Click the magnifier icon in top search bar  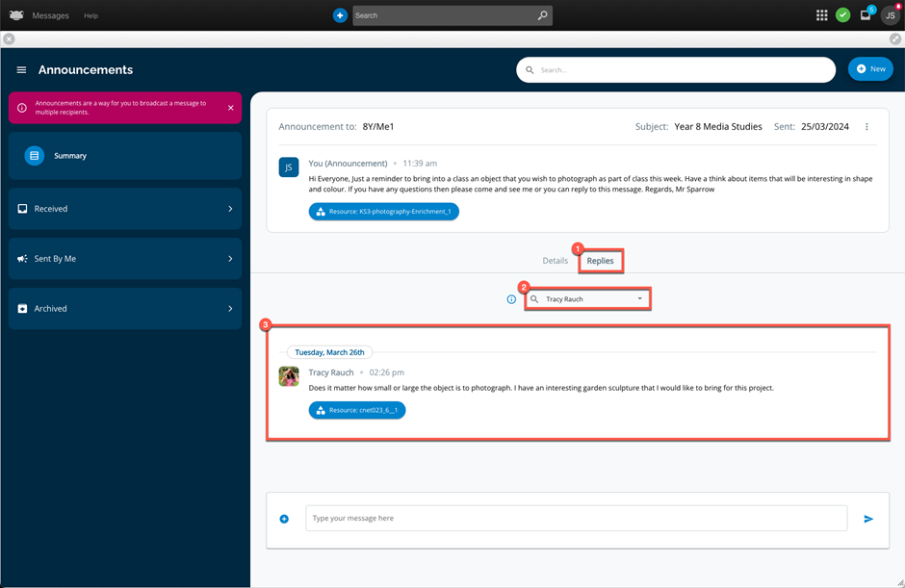(543, 15)
